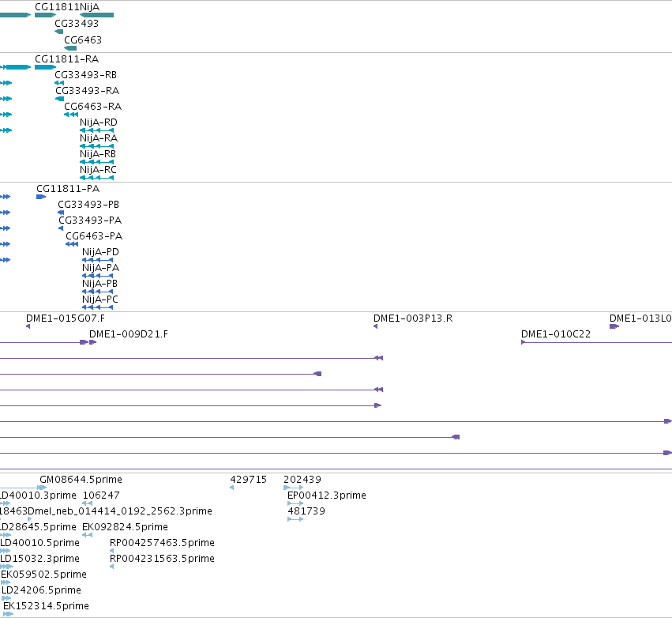Screen dimensions: 672x618
Task: Click the CG11811-PA protein label
Action: 68,189
